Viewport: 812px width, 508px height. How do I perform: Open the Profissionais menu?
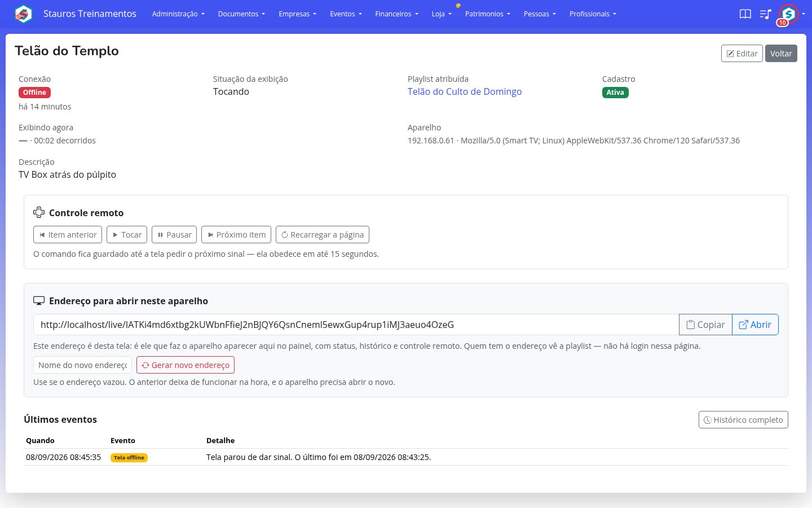tap(593, 14)
